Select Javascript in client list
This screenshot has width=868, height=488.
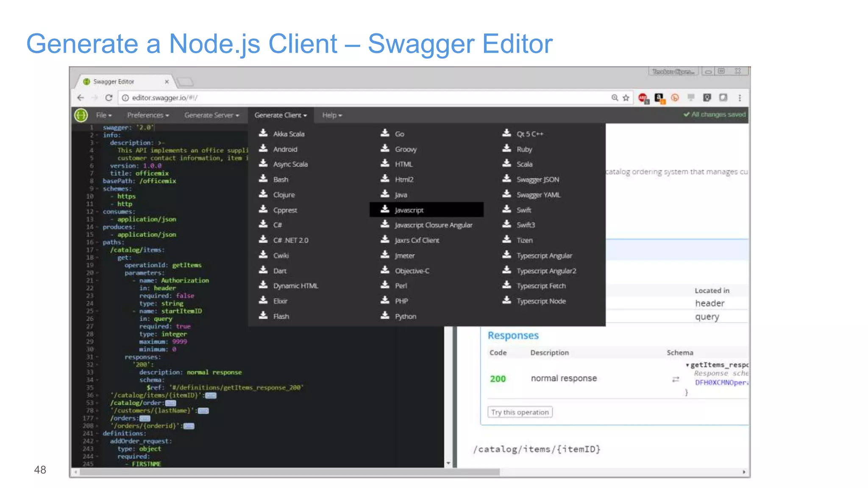[x=426, y=210]
